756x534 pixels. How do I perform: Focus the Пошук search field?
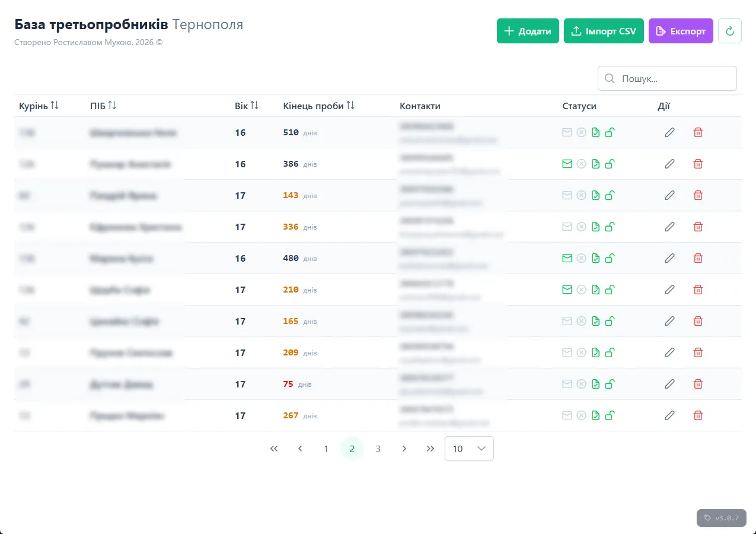674,78
